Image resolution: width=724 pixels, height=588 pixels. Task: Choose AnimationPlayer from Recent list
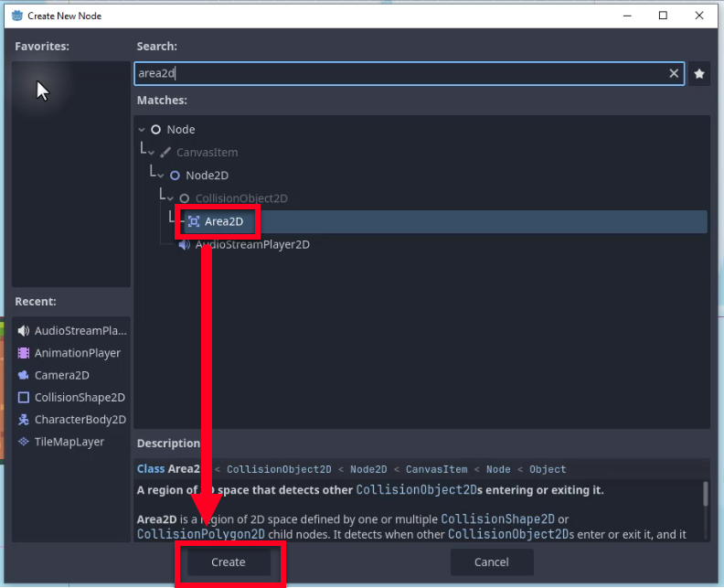click(71, 353)
